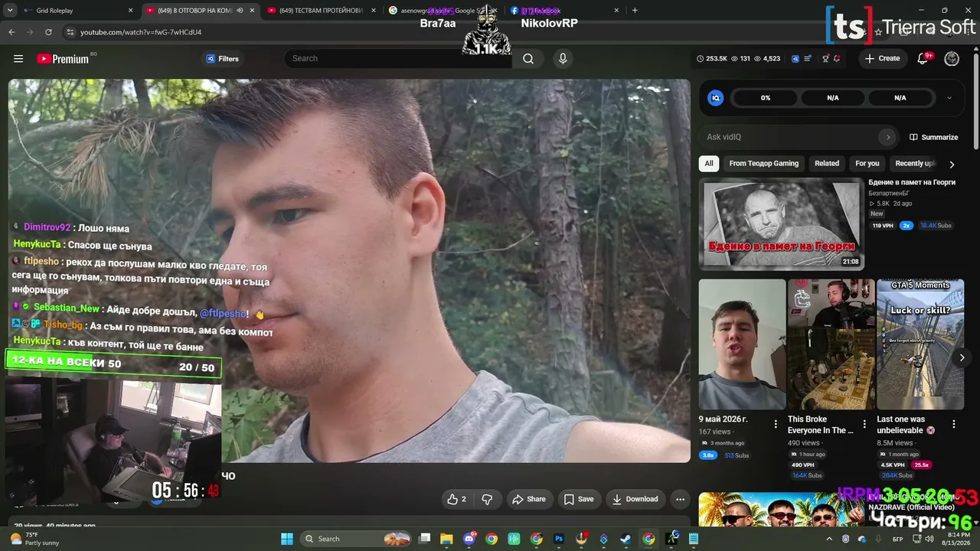Expand the vidIQ score panel chevron
Image resolution: width=980 pixels, height=551 pixels.
point(949,98)
